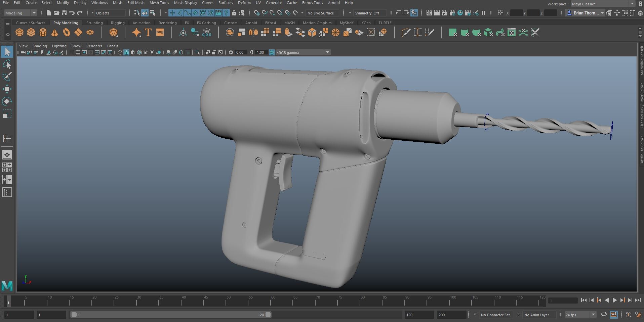Screen dimensions: 644x322
Task: Open the Modeling menu set dropdown
Action: coord(20,13)
